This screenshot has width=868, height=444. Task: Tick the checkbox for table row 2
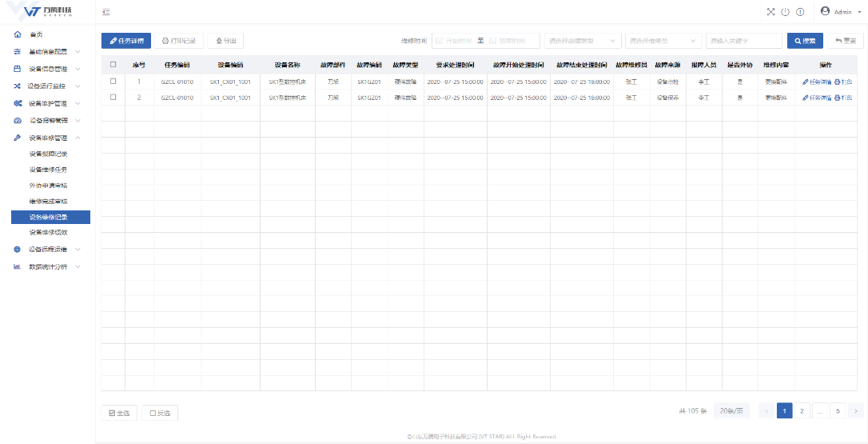click(113, 98)
